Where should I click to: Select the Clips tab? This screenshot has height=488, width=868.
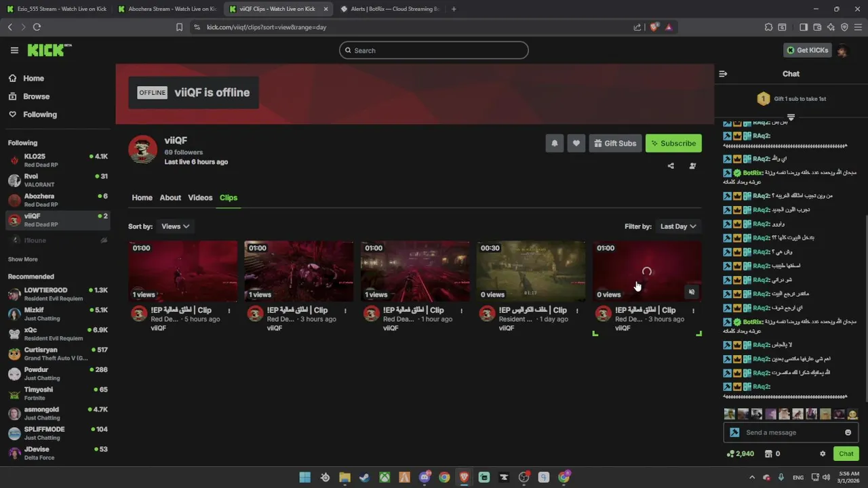(x=229, y=198)
